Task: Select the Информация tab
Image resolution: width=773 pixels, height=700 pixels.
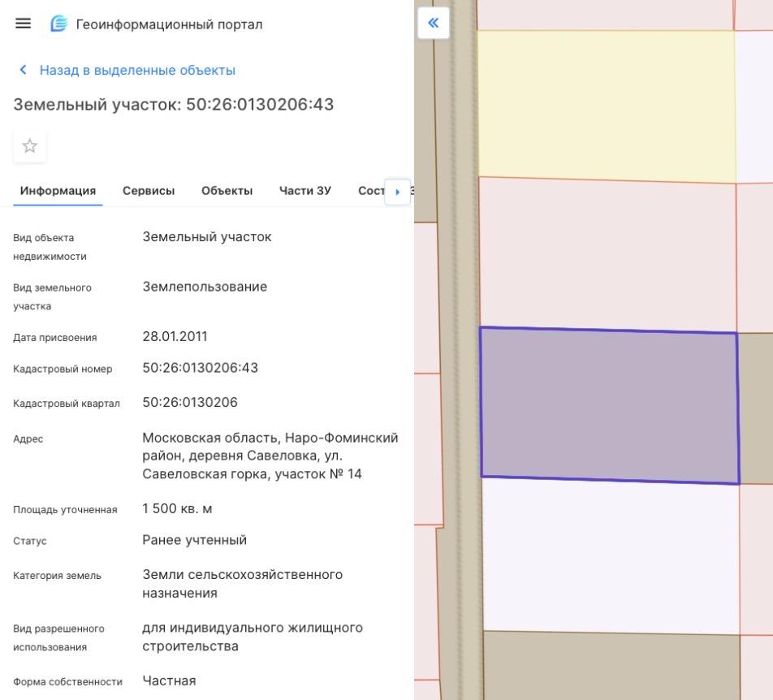Action: (58, 191)
